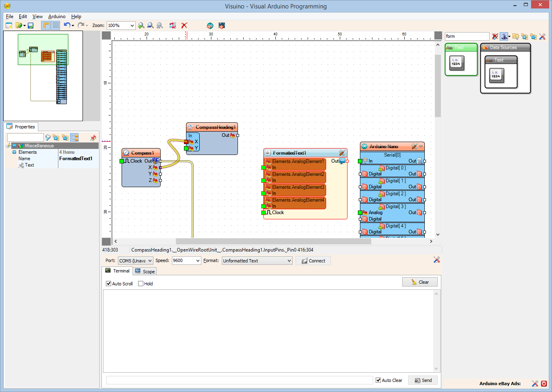Image resolution: width=552 pixels, height=392 pixels.
Task: Expand the Elements property row
Action: (x=14, y=152)
